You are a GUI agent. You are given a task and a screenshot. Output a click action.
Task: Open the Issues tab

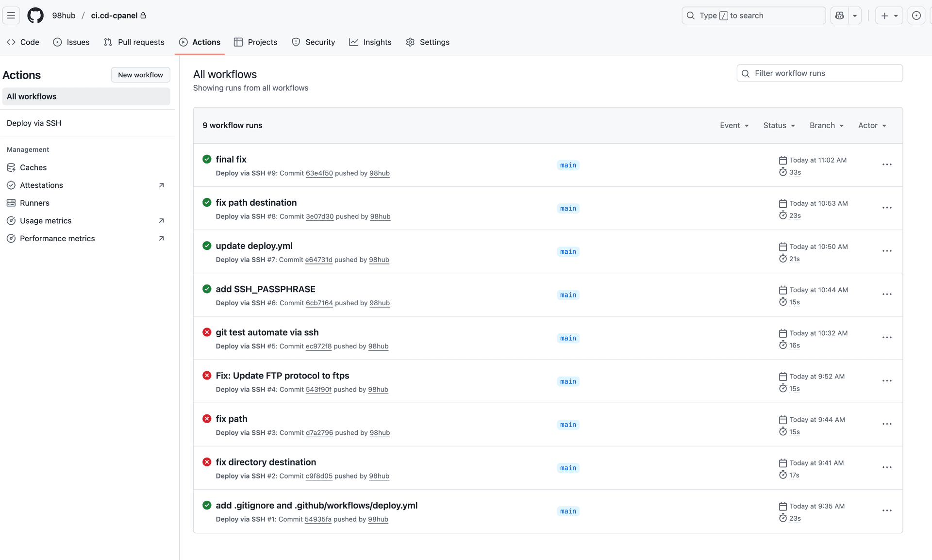pos(71,42)
